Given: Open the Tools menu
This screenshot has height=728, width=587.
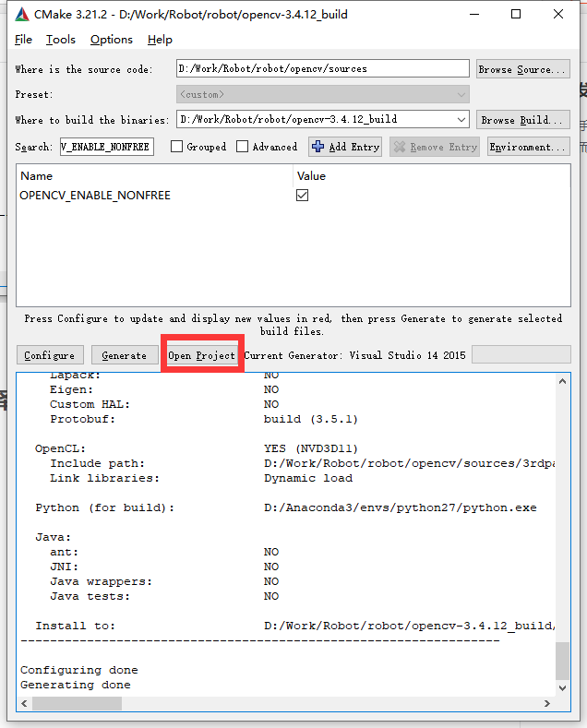Looking at the screenshot, I should 61,40.
